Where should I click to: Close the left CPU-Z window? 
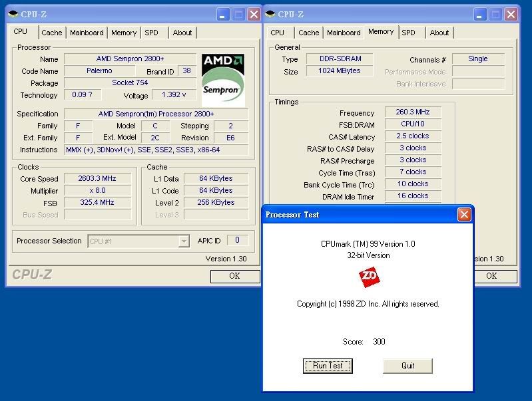pyautogui.click(x=254, y=14)
